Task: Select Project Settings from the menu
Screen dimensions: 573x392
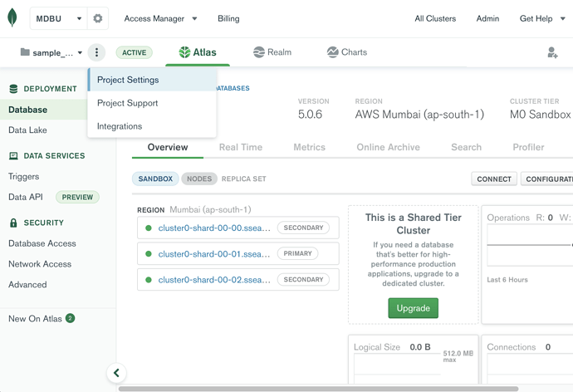Action: click(128, 80)
